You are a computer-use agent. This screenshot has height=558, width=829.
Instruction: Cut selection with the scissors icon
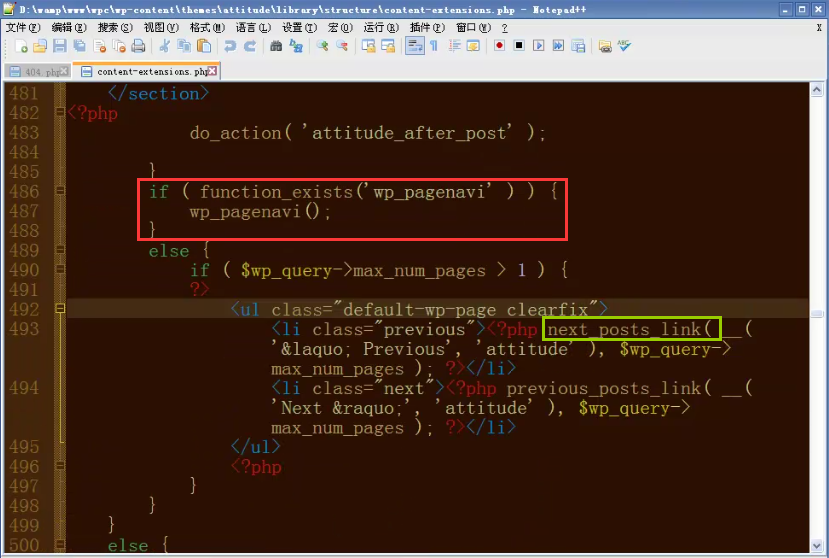[164, 46]
